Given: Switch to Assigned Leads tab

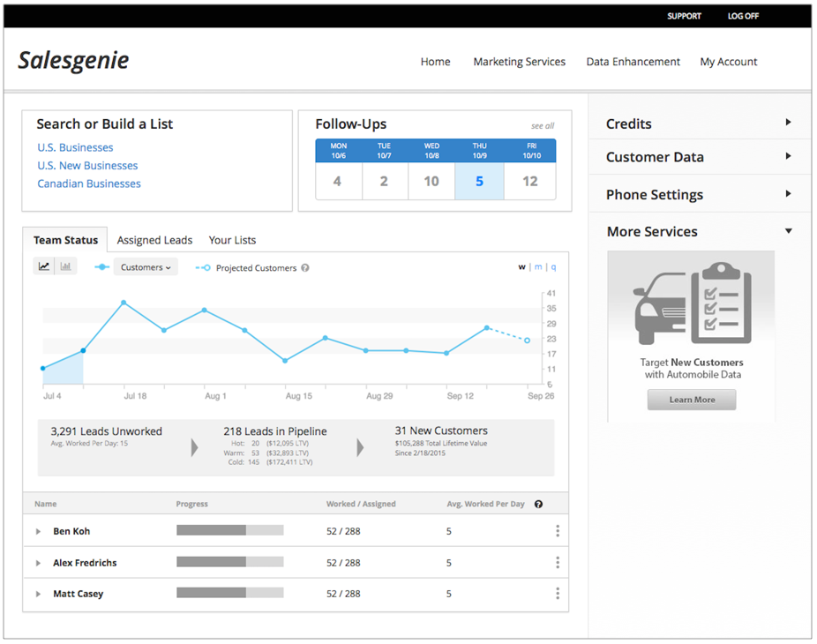Looking at the screenshot, I should pos(154,240).
